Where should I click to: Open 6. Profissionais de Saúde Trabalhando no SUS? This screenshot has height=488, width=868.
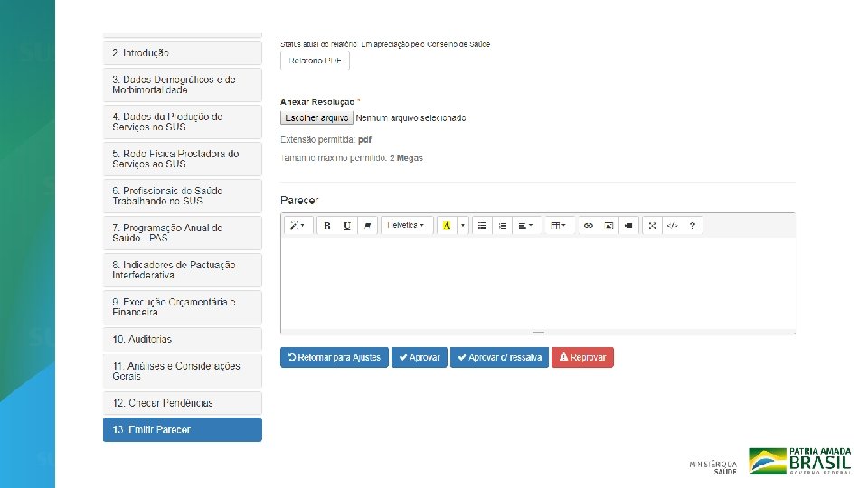point(182,196)
